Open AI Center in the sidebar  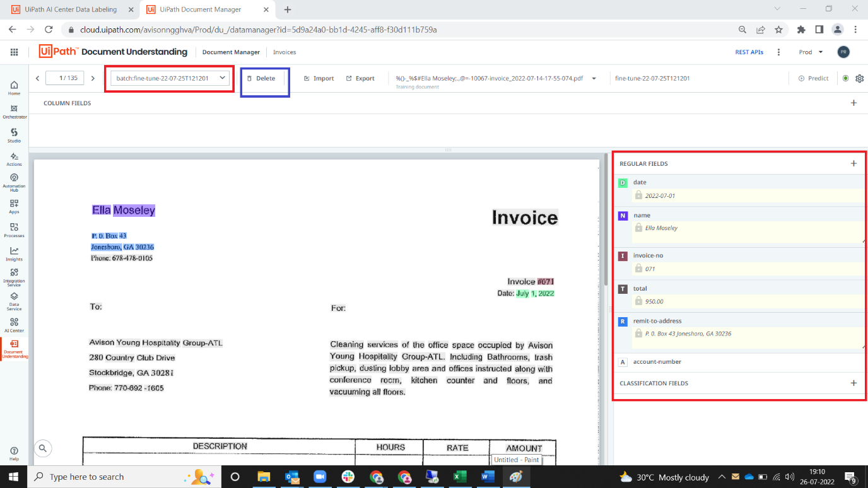pos(14,325)
